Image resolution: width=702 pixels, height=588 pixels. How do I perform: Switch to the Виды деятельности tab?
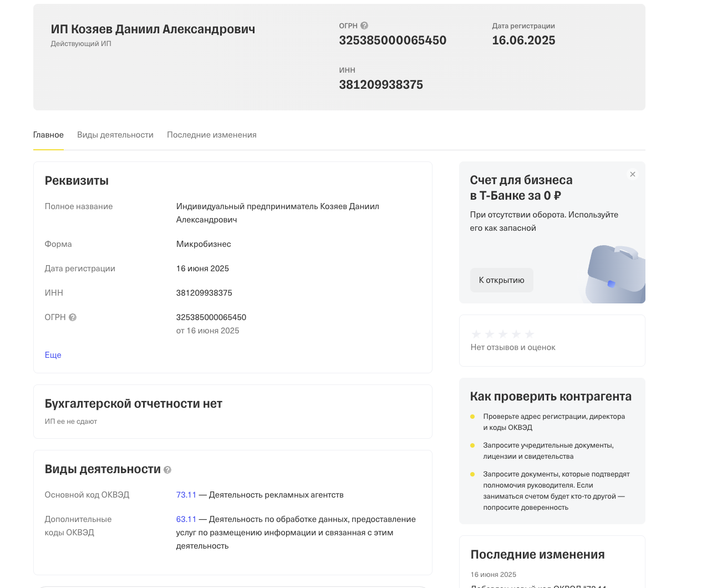tap(115, 135)
